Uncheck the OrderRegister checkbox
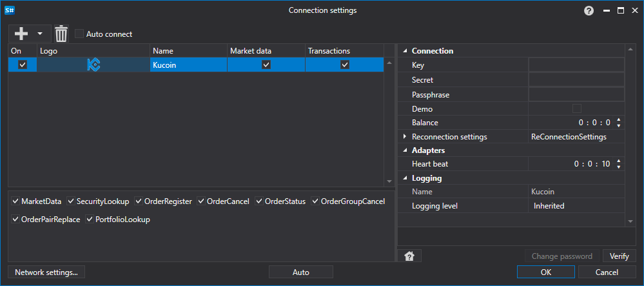This screenshot has height=286, width=644. 139,201
